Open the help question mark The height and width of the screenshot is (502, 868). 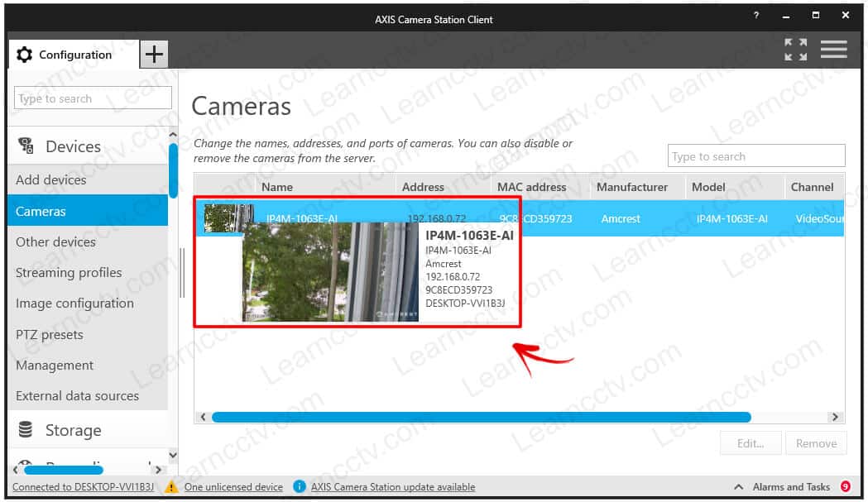click(756, 16)
